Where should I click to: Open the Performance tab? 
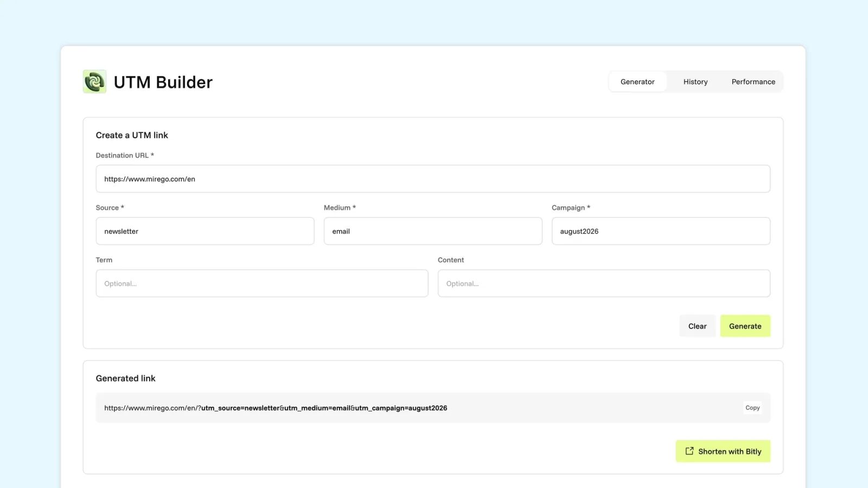[x=753, y=82]
